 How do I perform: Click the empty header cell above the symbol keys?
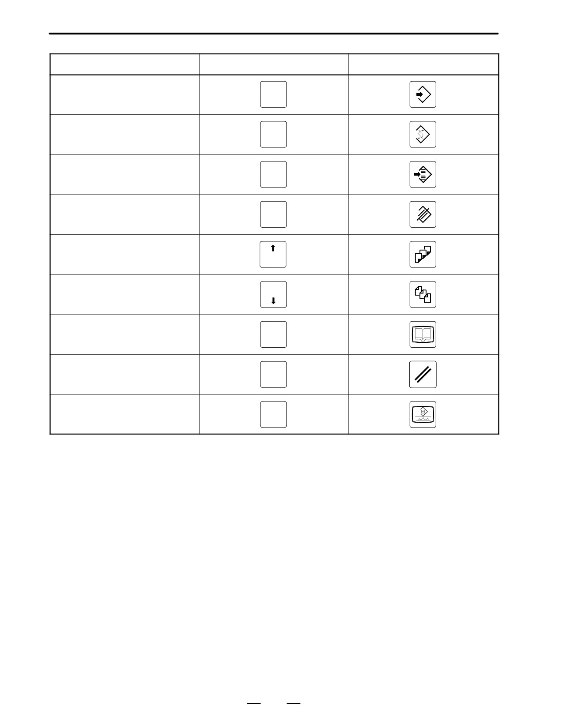click(x=423, y=64)
